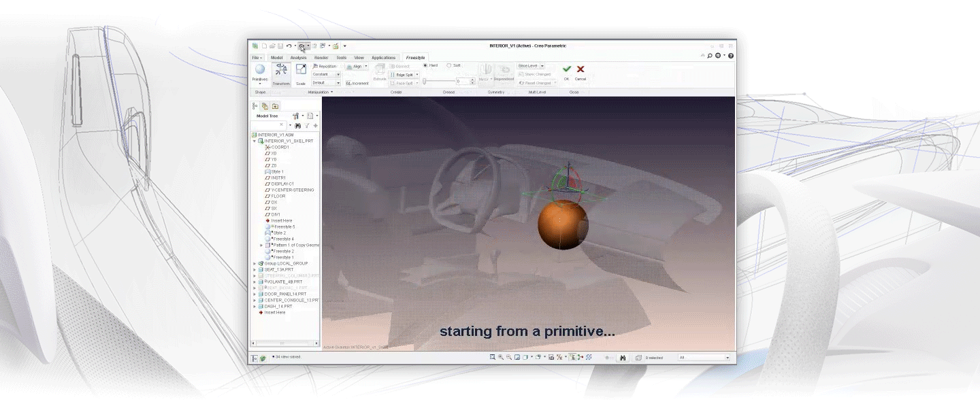The image size is (980, 406).
Task: Click the New file icon
Action: pos(264,46)
